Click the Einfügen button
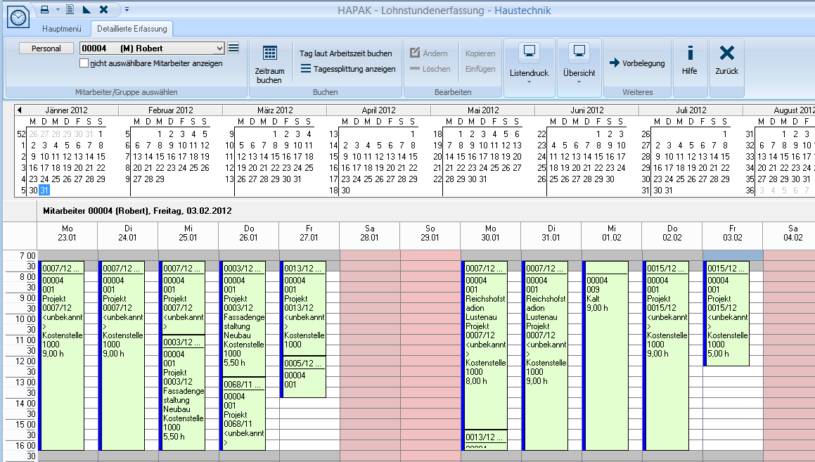The image size is (815, 462). [480, 69]
